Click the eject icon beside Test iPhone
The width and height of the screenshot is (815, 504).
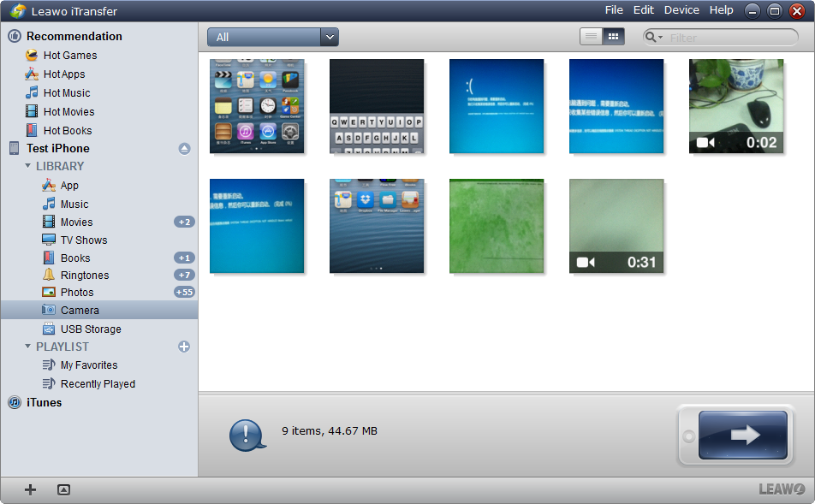[x=184, y=149]
